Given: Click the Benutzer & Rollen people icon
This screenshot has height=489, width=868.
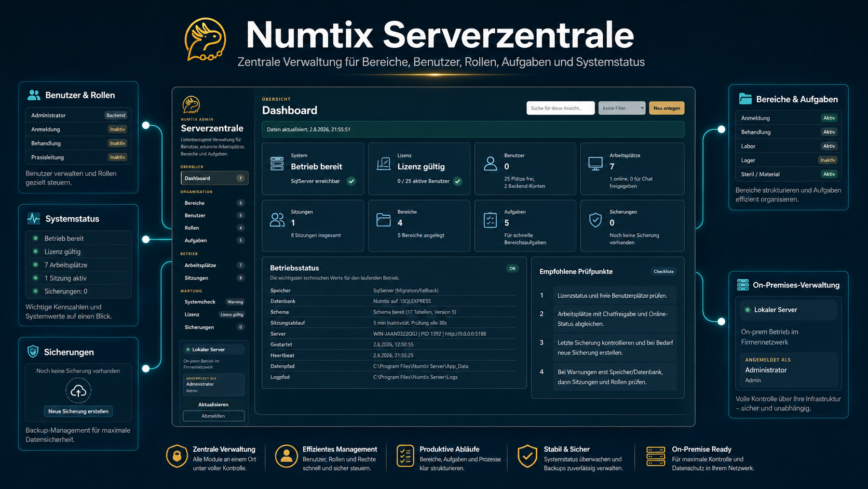Looking at the screenshot, I should click(34, 95).
